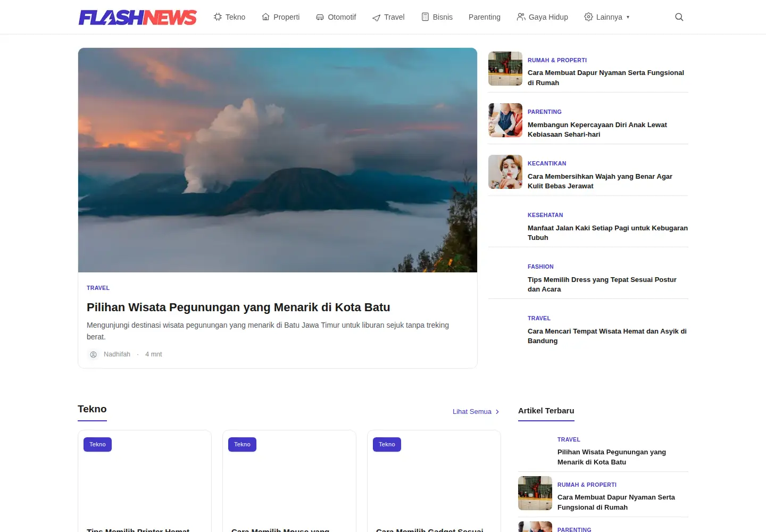Open Cara Membersihkan Wajah article
The height and width of the screenshot is (532, 766).
coord(600,181)
